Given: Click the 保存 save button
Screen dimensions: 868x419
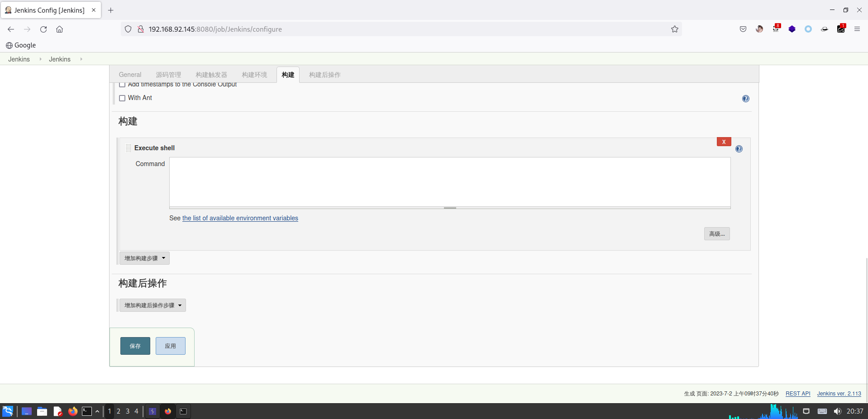Looking at the screenshot, I should (135, 346).
